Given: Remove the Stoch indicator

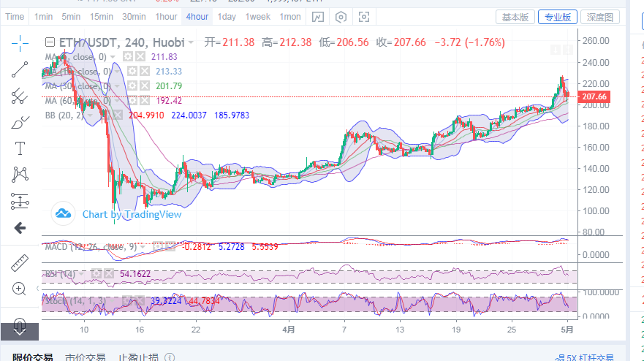Looking at the screenshot, I should [140, 300].
